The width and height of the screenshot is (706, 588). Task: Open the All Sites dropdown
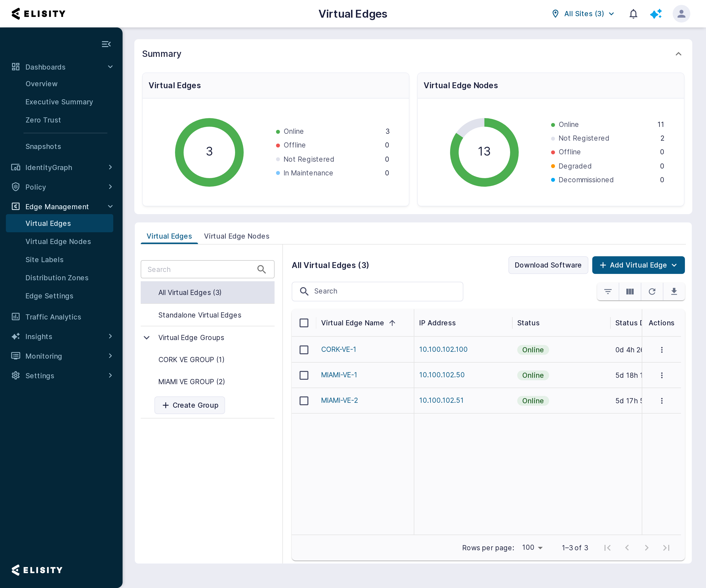[x=583, y=14]
